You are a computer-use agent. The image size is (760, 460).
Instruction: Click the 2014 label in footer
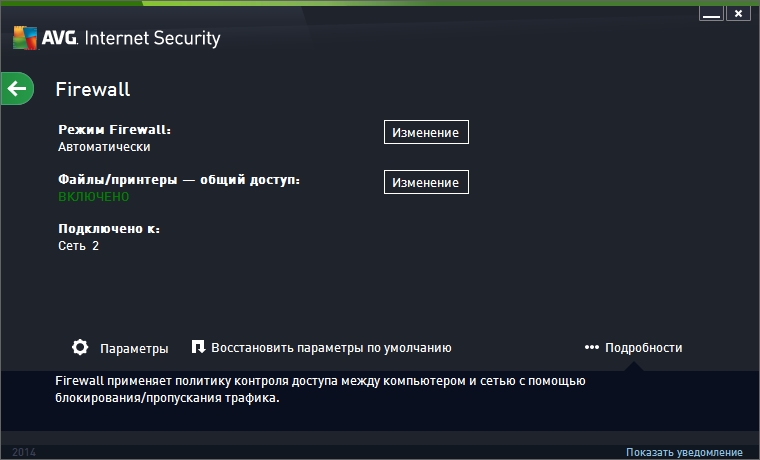click(24, 452)
